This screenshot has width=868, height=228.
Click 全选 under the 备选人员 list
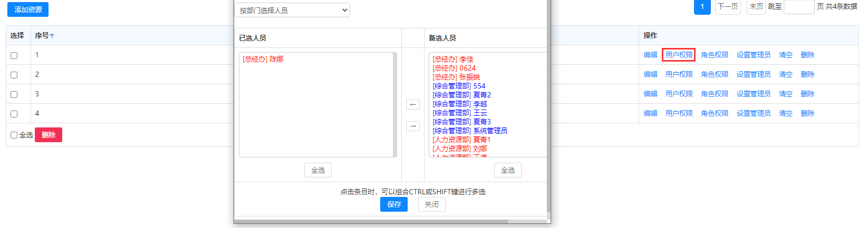[507, 170]
